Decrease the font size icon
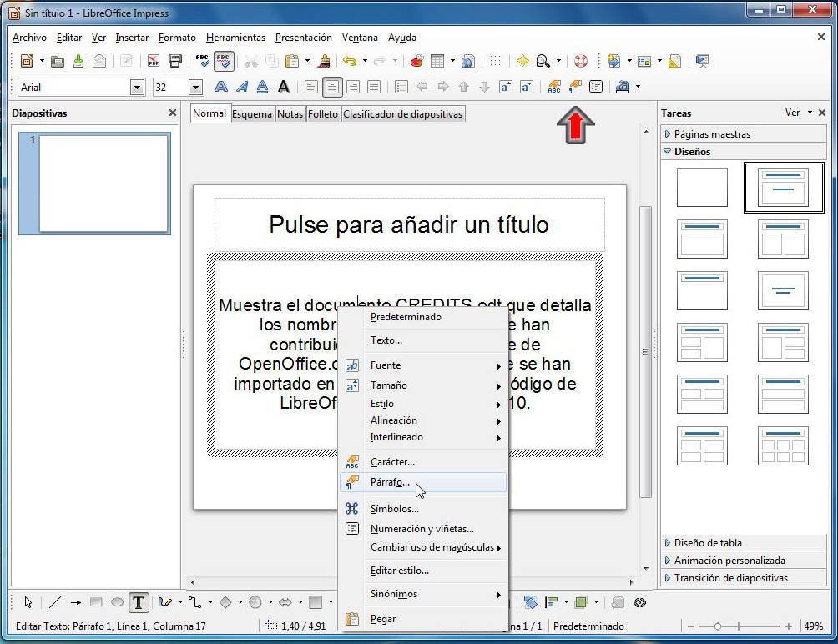 527,87
